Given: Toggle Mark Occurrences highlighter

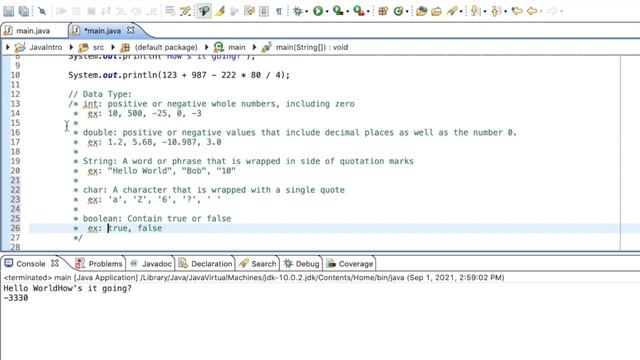Looking at the screenshot, I should pyautogui.click(x=220, y=11).
